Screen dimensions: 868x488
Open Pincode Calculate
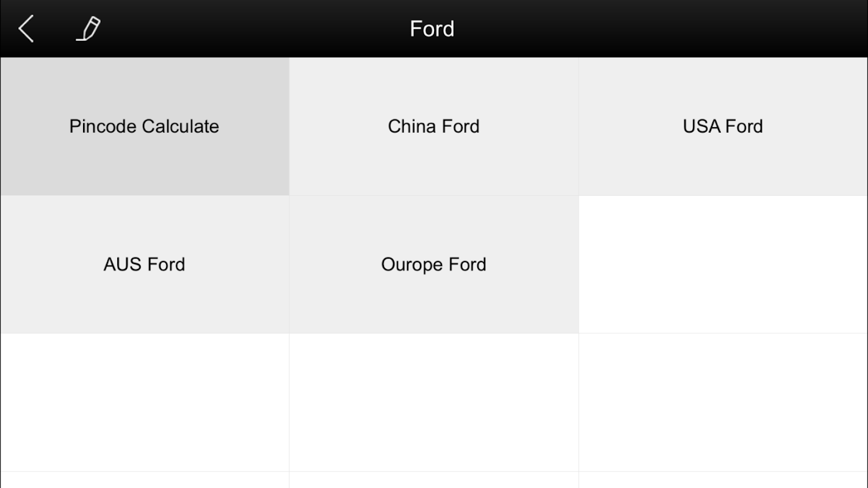click(x=144, y=126)
